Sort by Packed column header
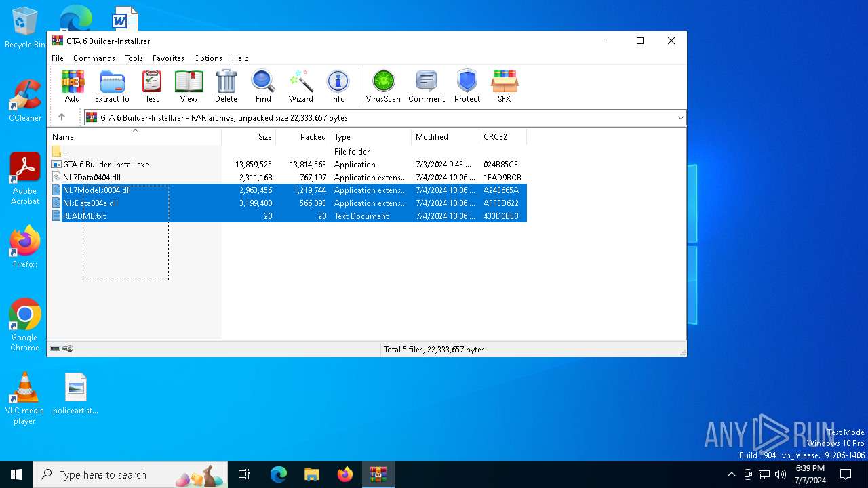Screen dimensions: 868x488 click(303, 136)
